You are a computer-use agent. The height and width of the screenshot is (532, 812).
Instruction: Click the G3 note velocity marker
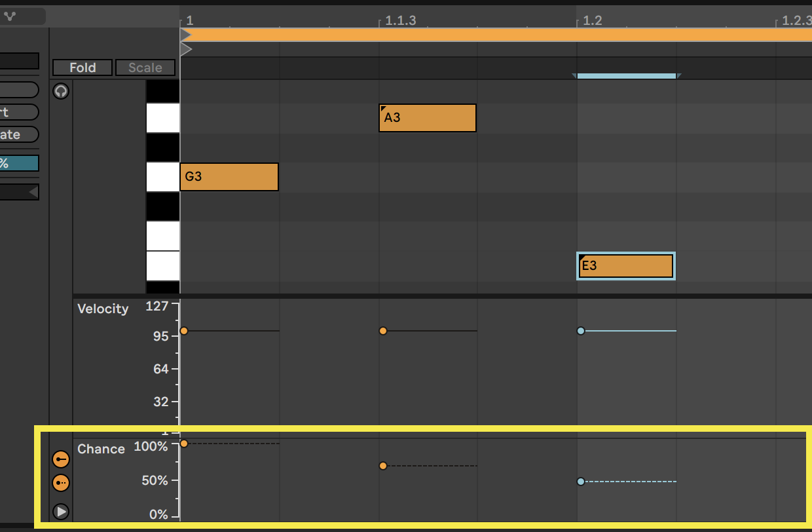tap(184, 331)
